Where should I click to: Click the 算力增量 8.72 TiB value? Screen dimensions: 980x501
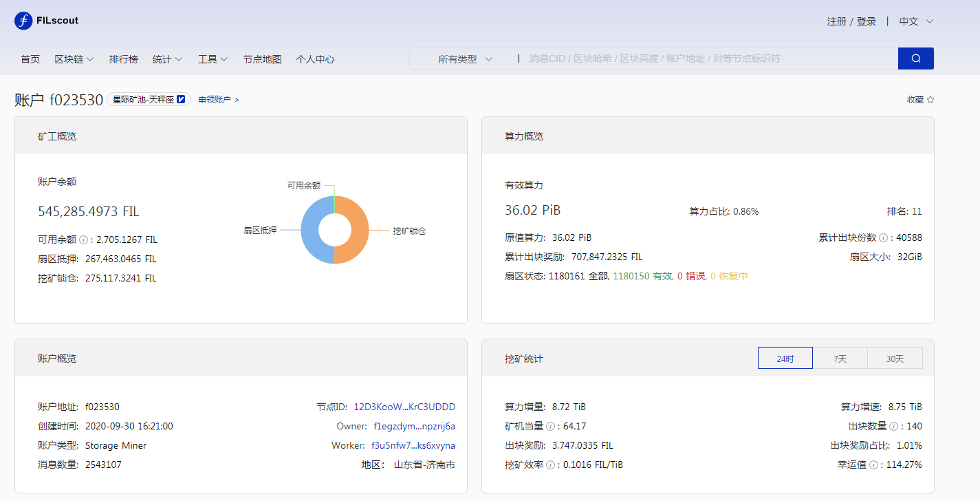[x=569, y=407]
